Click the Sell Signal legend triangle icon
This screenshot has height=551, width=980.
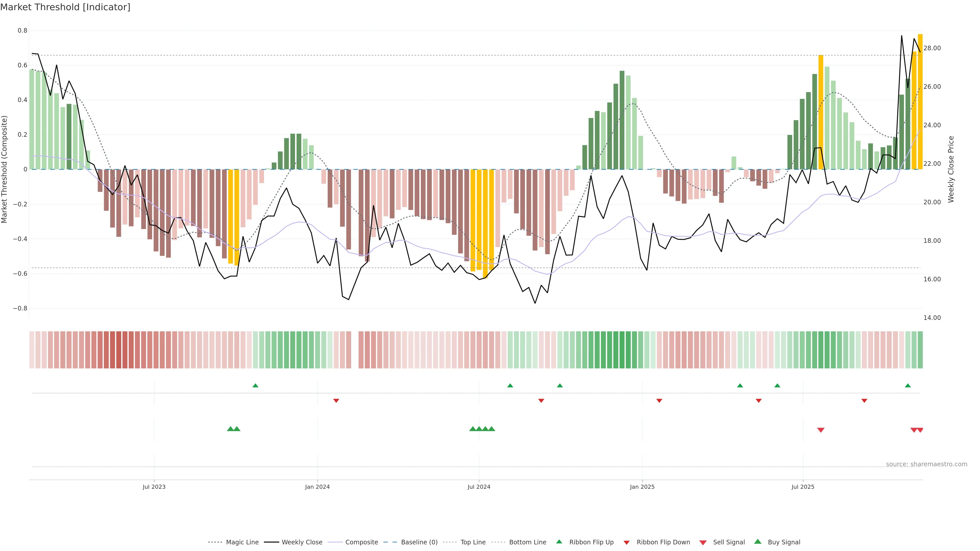(x=703, y=543)
